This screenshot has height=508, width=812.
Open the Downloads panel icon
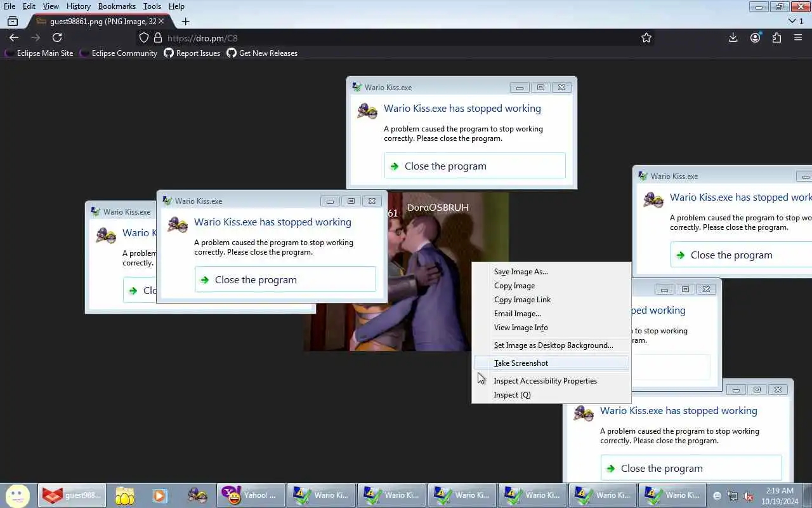[x=733, y=38]
